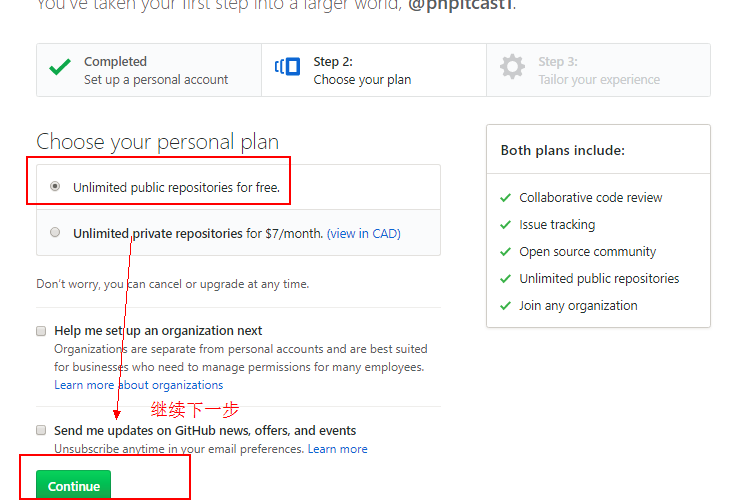Viewport: 730px width, 500px height.
Task: Open Learn more about organizations link
Action: coord(138,385)
